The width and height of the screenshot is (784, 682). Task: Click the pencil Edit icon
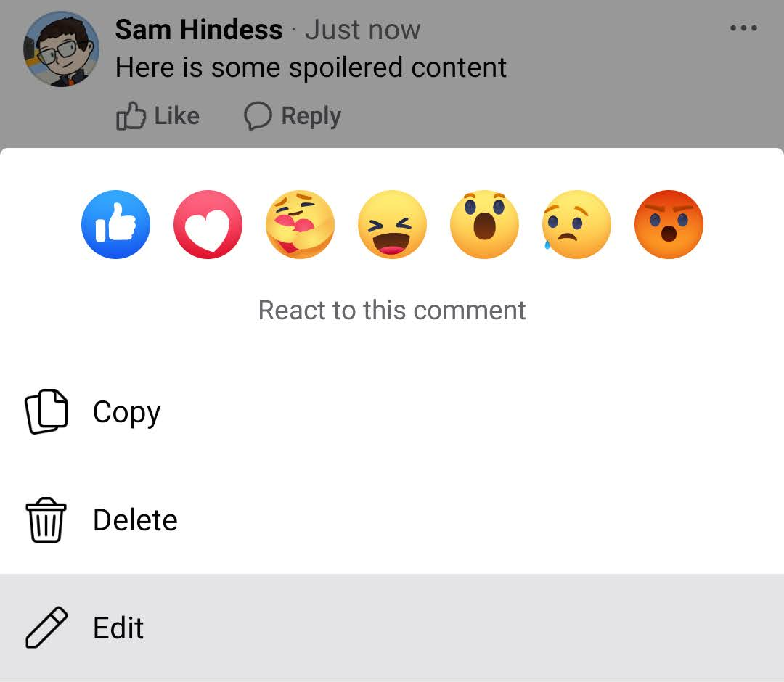46,628
